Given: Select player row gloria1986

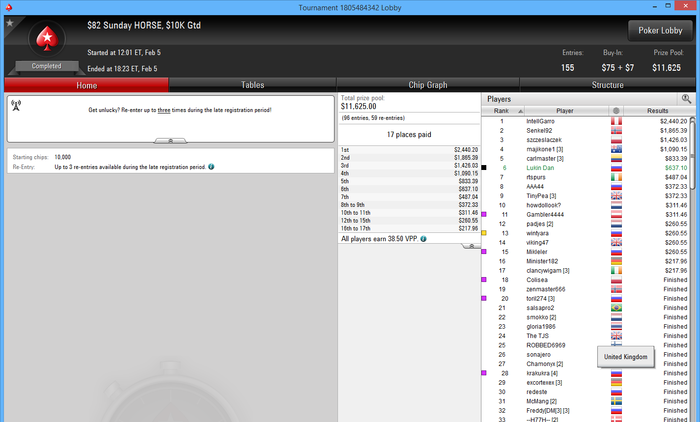Looking at the screenshot, I should [x=586, y=326].
